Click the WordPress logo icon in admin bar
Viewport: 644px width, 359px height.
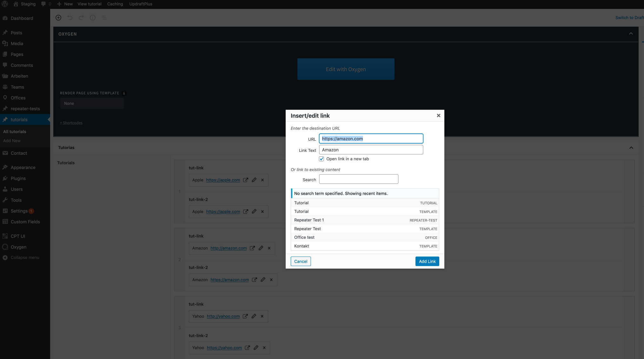(x=5, y=4)
